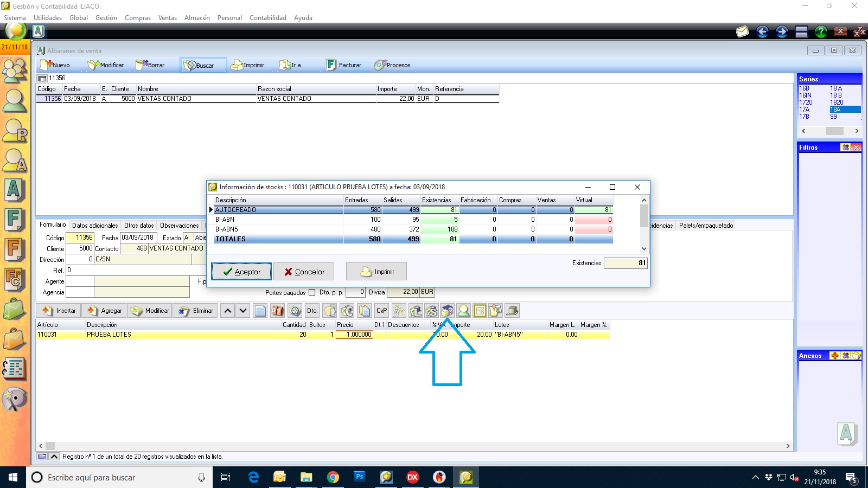Click the Existencias field showing 81

click(626, 263)
